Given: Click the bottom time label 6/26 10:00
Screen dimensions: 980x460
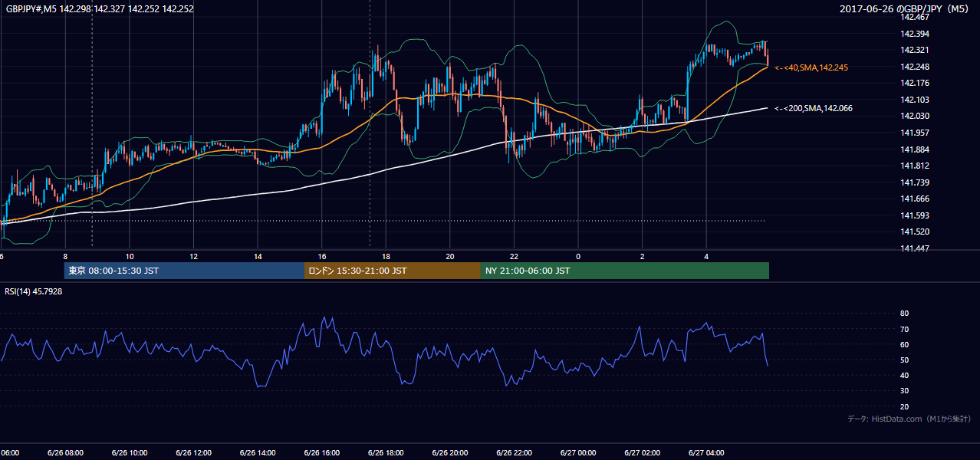Looking at the screenshot, I should click(x=129, y=453).
